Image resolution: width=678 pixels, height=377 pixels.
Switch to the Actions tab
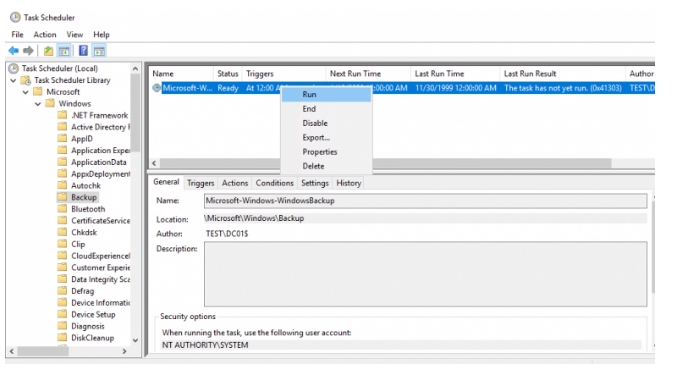(x=235, y=183)
